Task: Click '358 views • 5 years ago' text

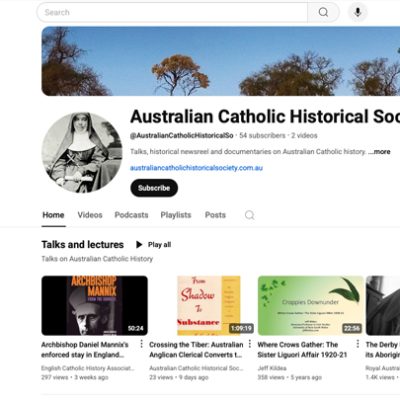Action: pos(289,378)
